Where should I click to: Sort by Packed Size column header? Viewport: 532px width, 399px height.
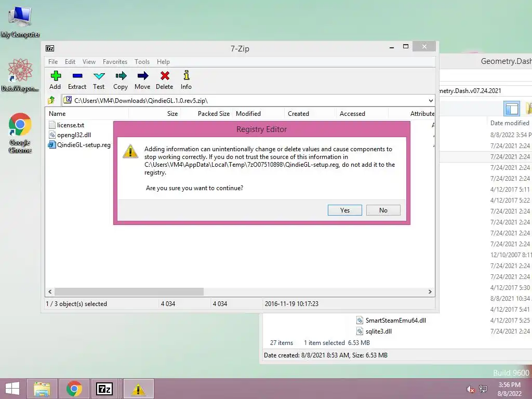207,114
